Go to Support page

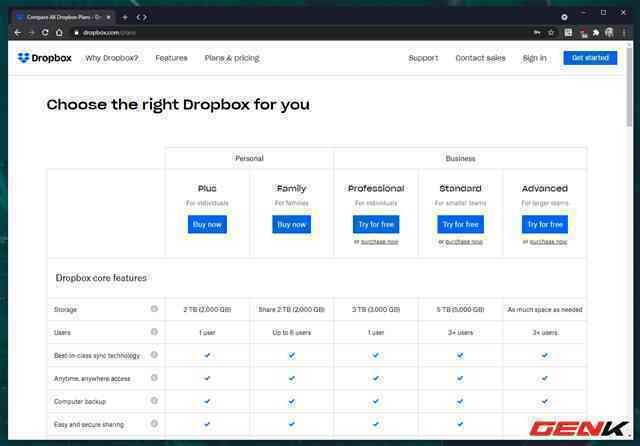423,58
